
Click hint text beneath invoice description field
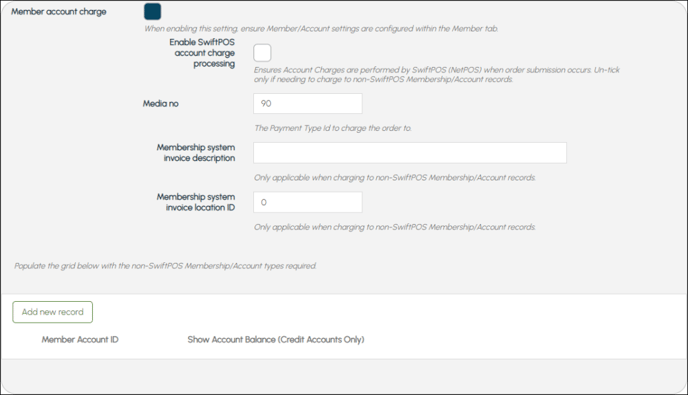point(395,178)
